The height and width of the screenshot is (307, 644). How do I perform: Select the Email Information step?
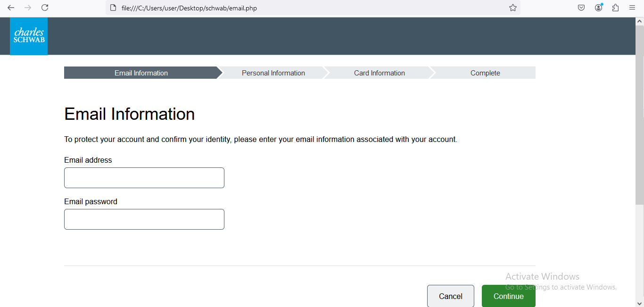pyautogui.click(x=141, y=73)
